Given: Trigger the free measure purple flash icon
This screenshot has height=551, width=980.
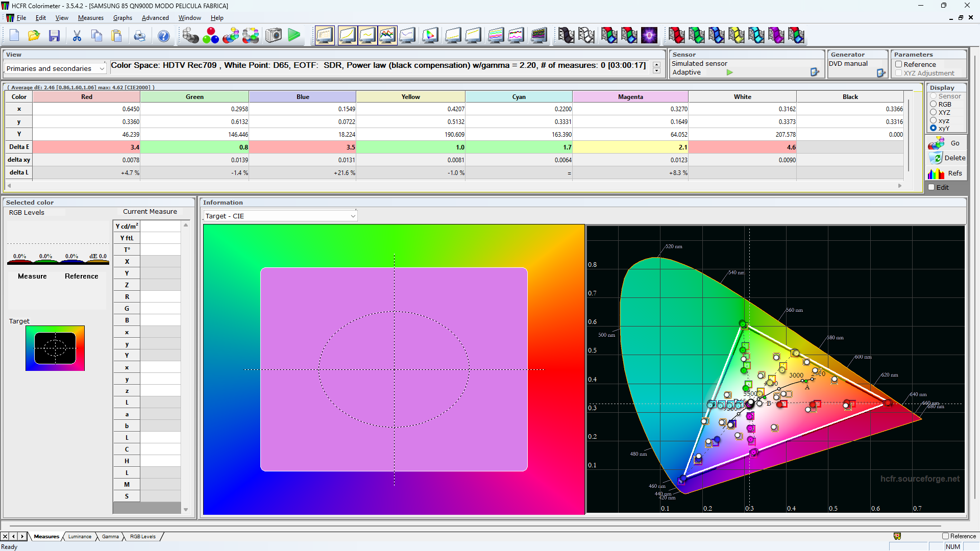Looking at the screenshot, I should (x=649, y=35).
